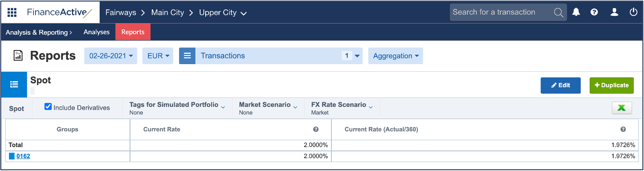Export report with the Excel icon

click(622, 108)
